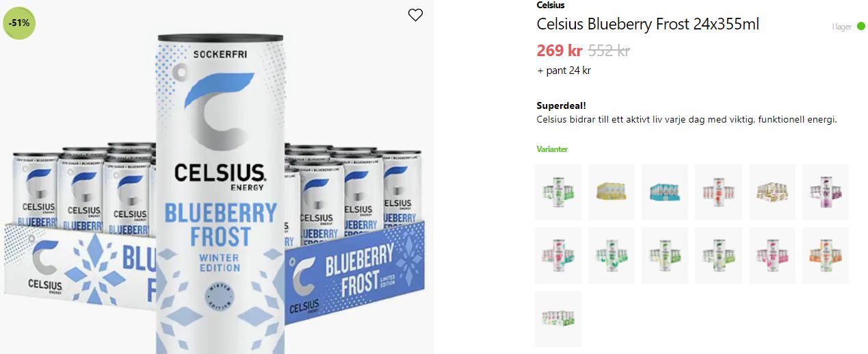Select the orange can variant in second row
This screenshot has width=868, height=354.
826,255
